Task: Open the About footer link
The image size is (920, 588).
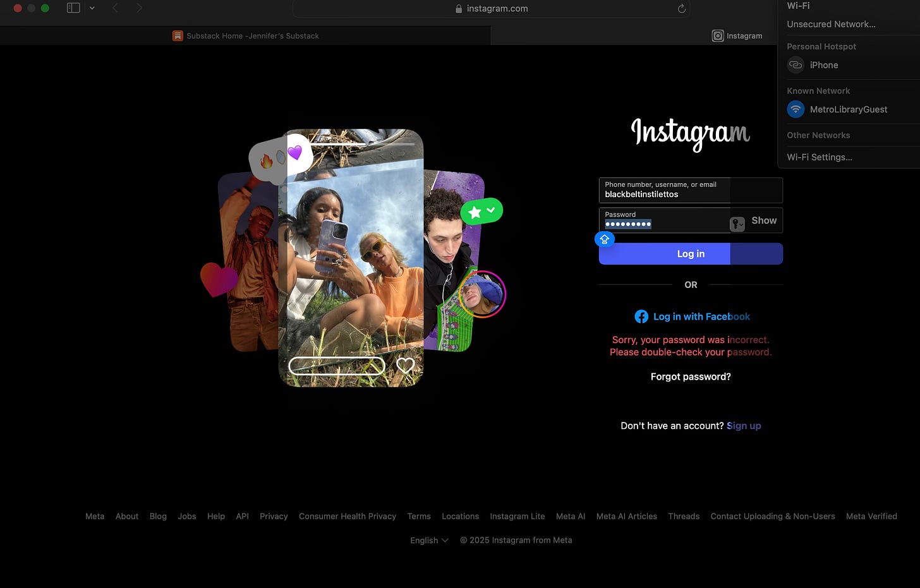Action: [127, 516]
